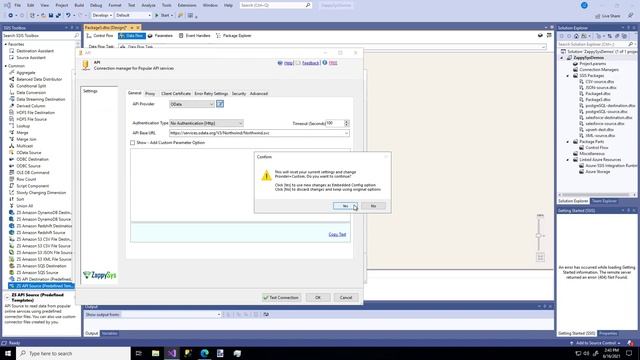The height and width of the screenshot is (360, 640).
Task: Select Connection Managers in Solution Explorer
Action: (x=599, y=70)
